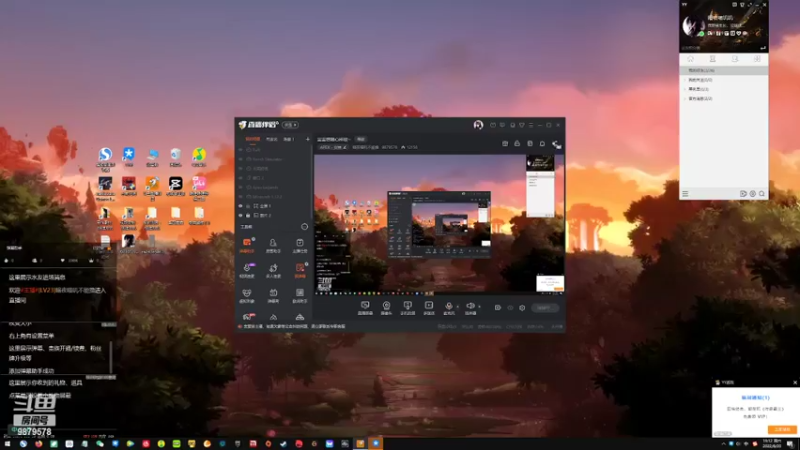
Task: Open the fourth navigation tab in YY window
Action: click(x=757, y=59)
